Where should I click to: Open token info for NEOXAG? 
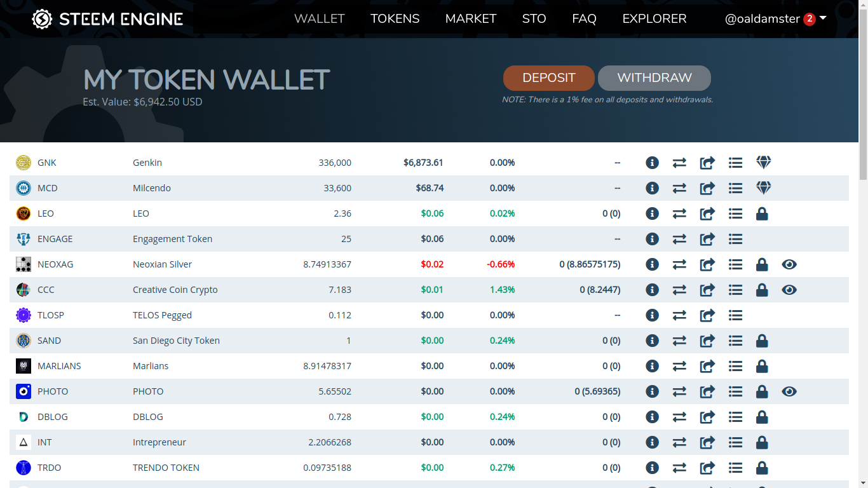pos(652,264)
